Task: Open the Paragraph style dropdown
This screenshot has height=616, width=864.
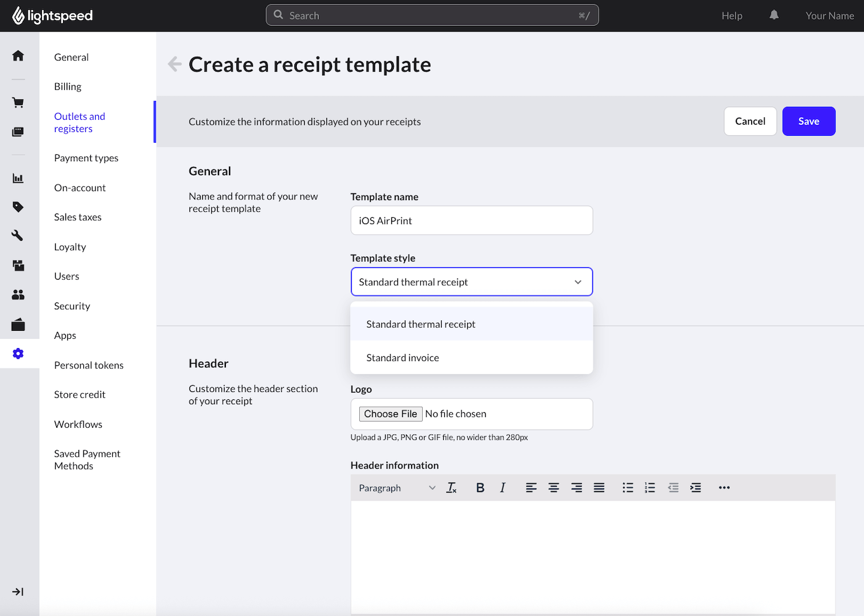Action: (x=397, y=488)
